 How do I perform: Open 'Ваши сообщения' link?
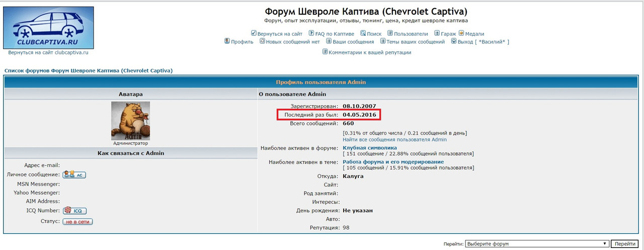tap(353, 42)
